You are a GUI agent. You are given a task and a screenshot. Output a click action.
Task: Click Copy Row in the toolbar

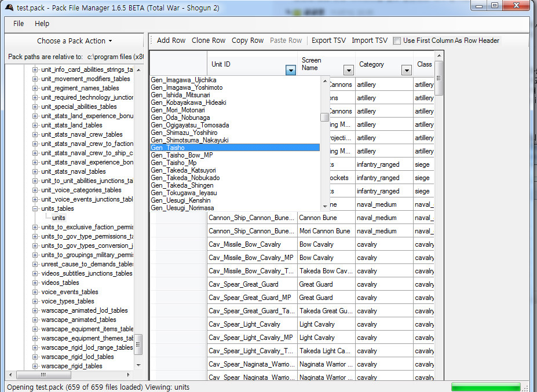tap(247, 41)
